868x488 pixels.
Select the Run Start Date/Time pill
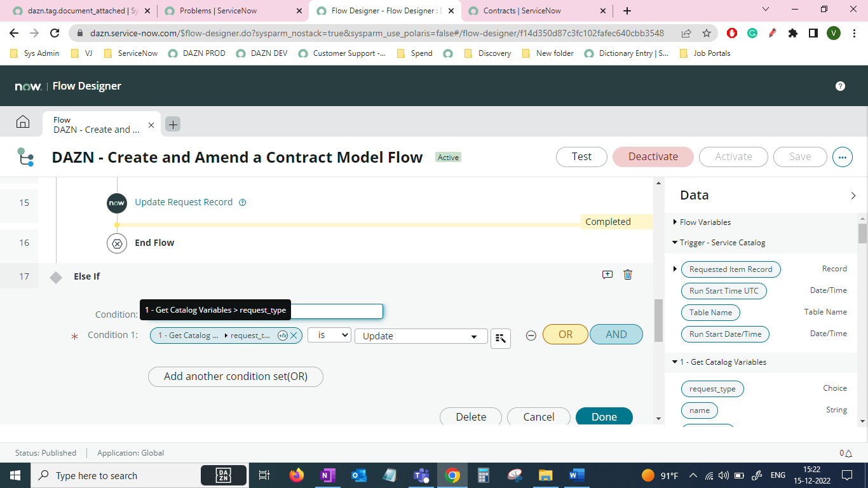pyautogui.click(x=725, y=334)
